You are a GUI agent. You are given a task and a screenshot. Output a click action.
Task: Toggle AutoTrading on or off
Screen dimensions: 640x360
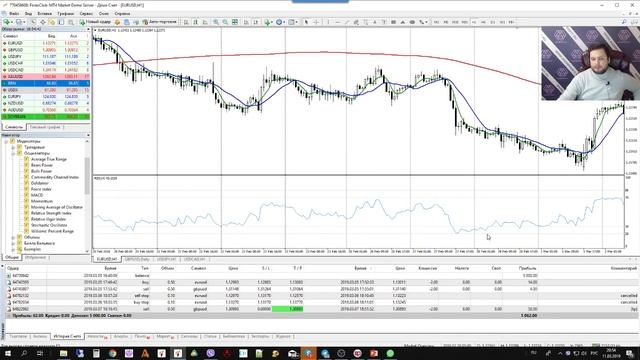(x=159, y=22)
